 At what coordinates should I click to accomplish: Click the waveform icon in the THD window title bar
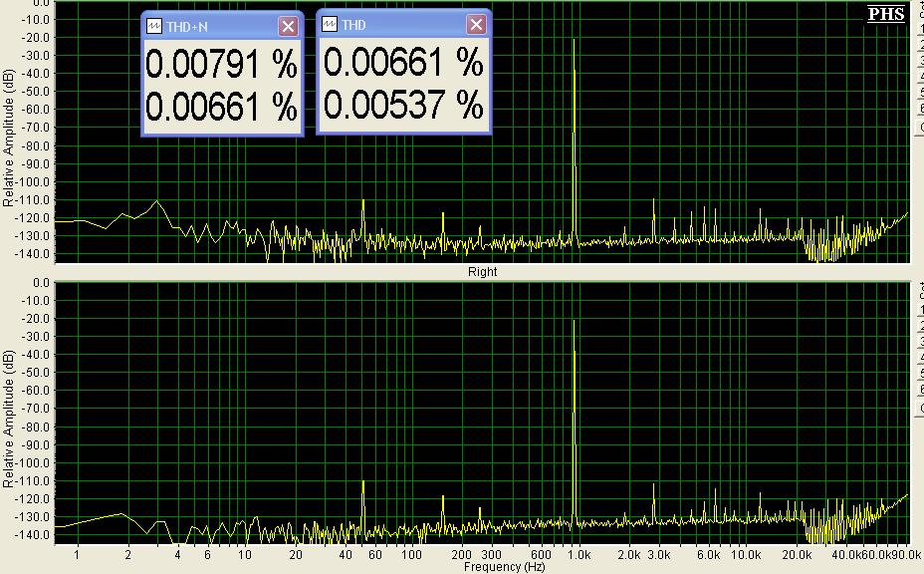tap(330, 25)
